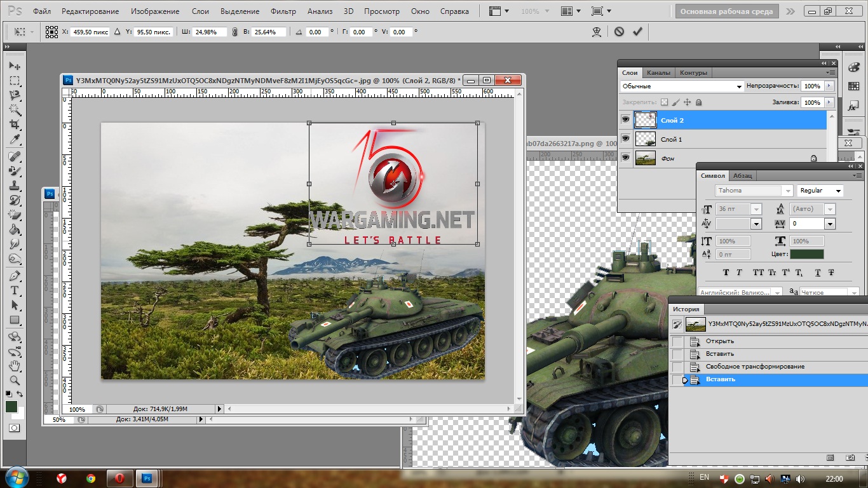868x488 pixels.
Task: Click the rotation angle input field
Action: [x=317, y=32]
